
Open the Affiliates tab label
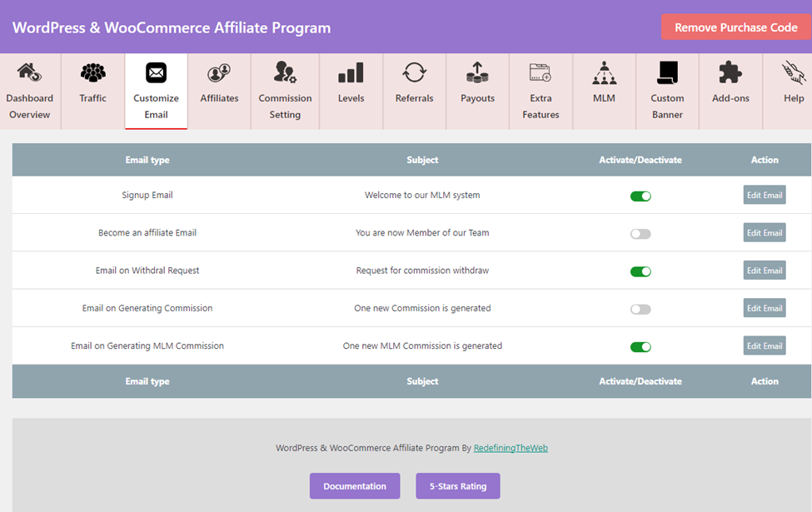(x=219, y=98)
